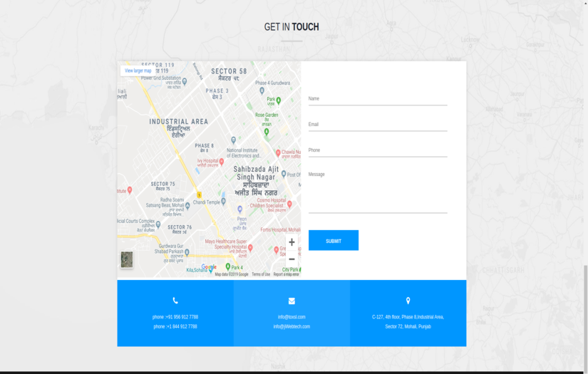Click Cosmo Hospital red map marker

[x=289, y=204]
